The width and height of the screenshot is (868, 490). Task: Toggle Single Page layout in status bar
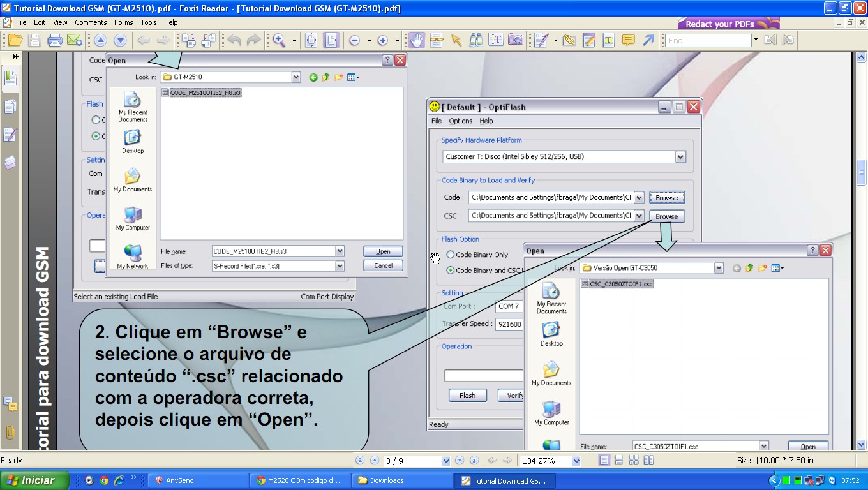(x=604, y=461)
